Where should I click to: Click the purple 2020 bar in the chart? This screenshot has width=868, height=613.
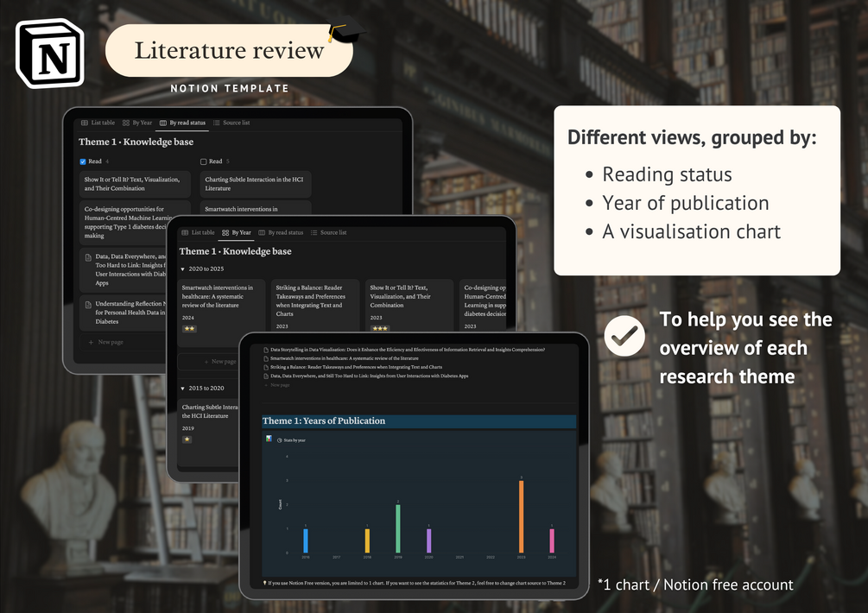click(x=428, y=540)
